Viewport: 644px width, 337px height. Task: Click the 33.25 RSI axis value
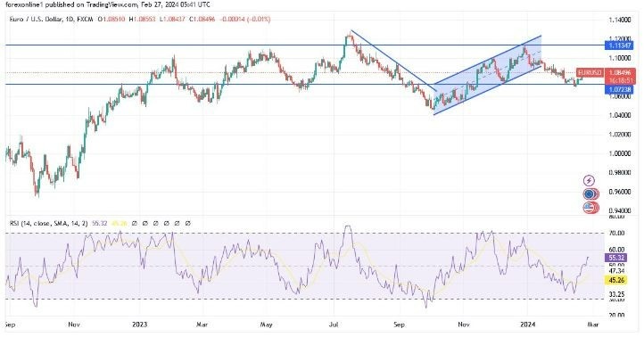(x=617, y=294)
